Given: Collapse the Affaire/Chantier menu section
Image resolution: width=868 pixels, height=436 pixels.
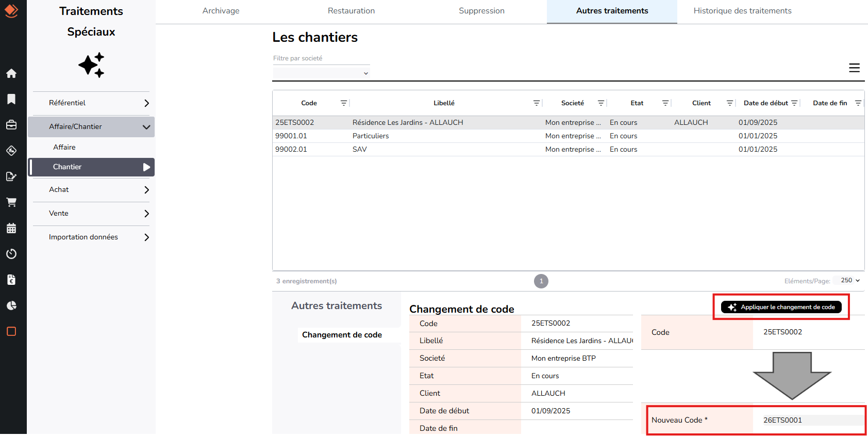Looking at the screenshot, I should [91, 126].
